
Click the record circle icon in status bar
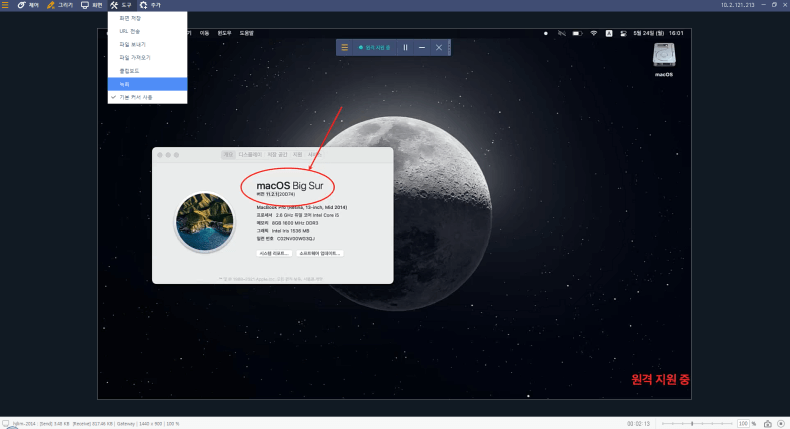[x=781, y=424]
